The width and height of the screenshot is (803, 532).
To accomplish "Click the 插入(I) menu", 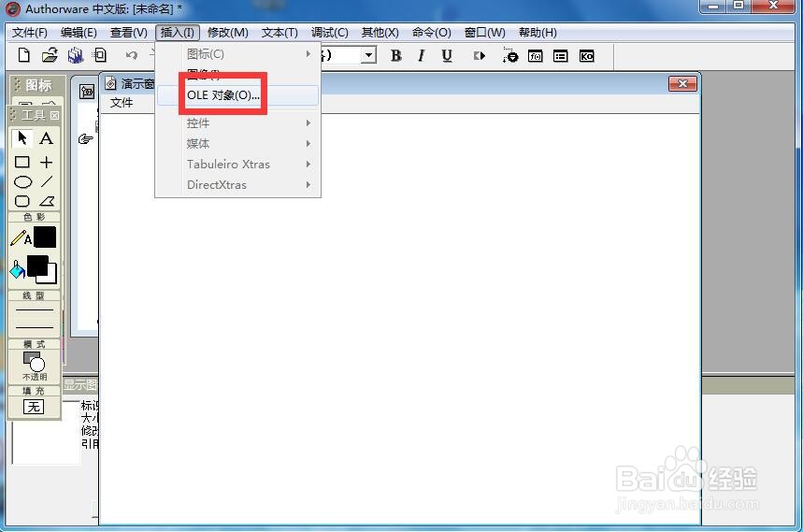I will (x=178, y=33).
